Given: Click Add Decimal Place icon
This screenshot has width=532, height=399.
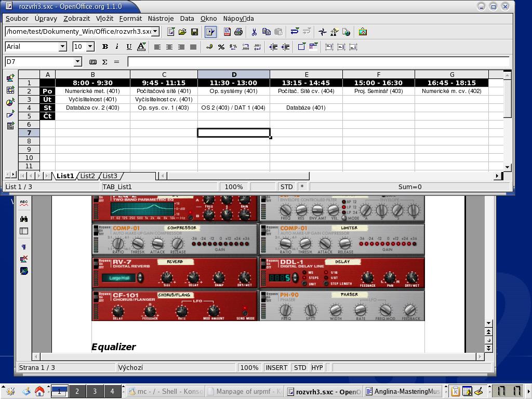Looking at the screenshot, I should tap(245, 47).
